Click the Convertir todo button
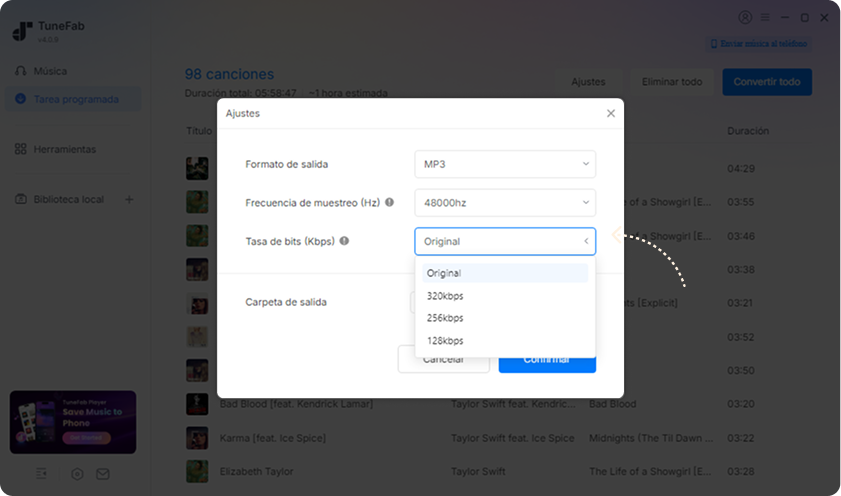841x496 pixels. coord(767,82)
